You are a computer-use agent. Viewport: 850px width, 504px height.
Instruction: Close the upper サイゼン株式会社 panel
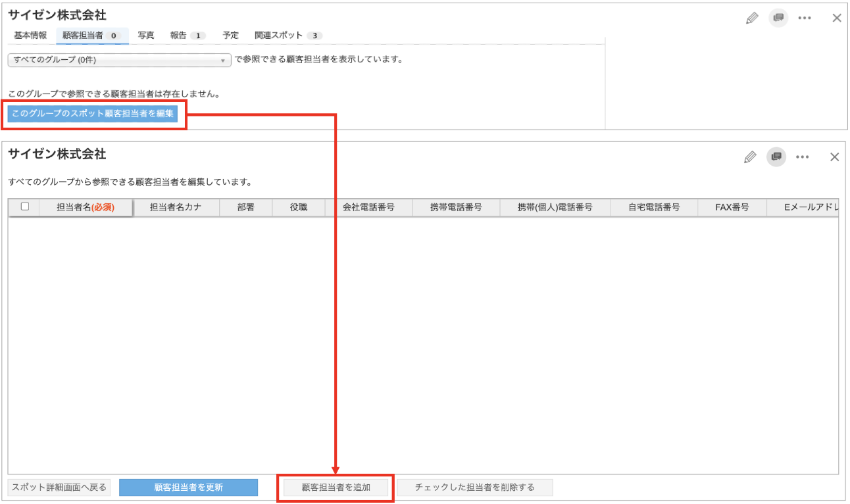(x=837, y=18)
